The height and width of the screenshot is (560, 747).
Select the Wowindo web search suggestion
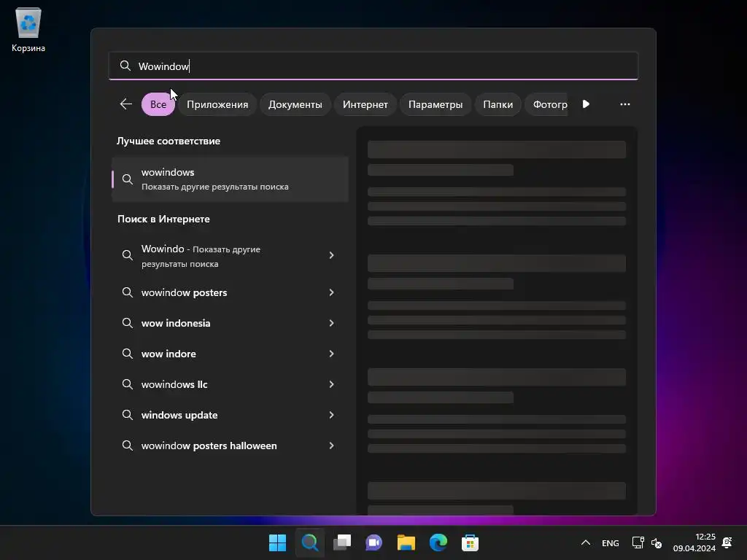point(230,256)
